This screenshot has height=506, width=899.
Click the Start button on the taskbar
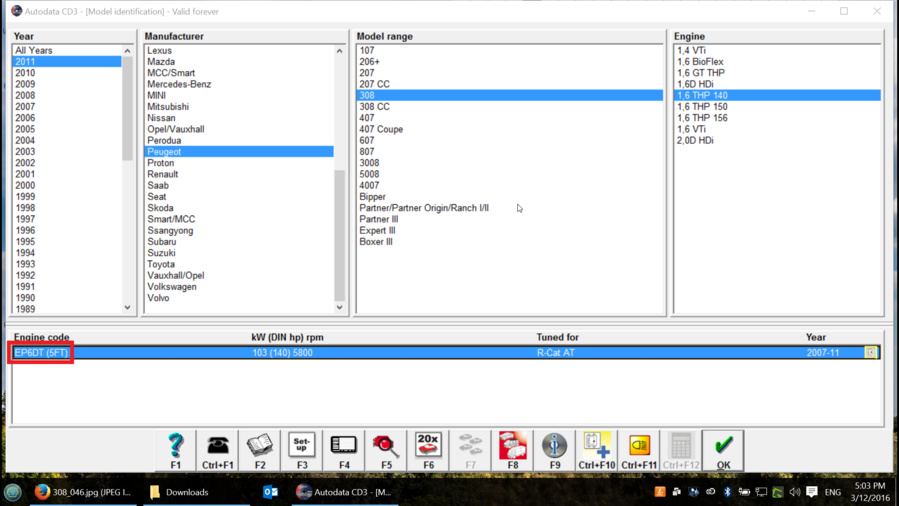click(13, 492)
